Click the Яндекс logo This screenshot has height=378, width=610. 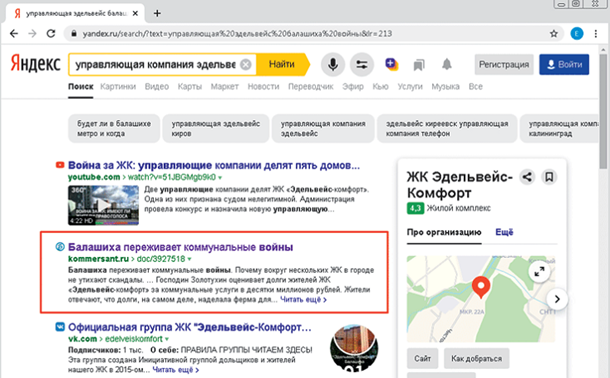[x=35, y=64]
